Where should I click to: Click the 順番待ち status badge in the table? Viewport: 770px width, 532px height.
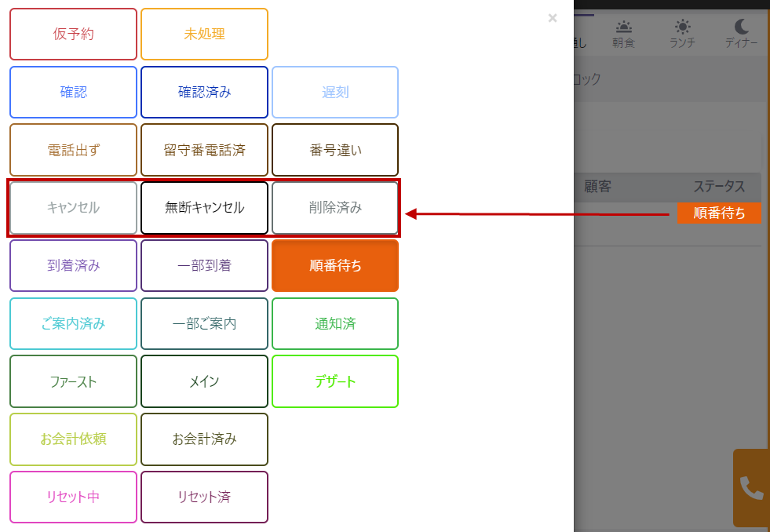(719, 213)
